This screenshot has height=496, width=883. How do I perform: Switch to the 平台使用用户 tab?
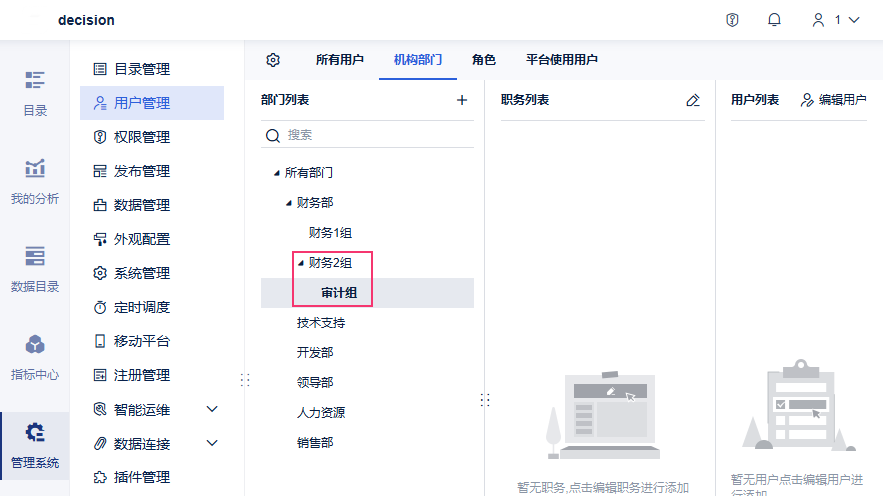point(562,60)
